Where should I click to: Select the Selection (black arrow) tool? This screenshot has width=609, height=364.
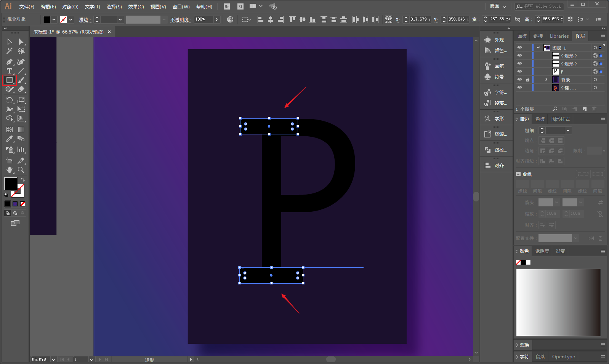[10, 42]
